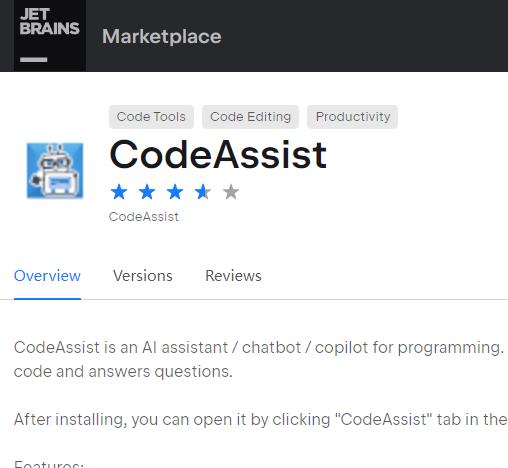The width and height of the screenshot is (508, 468).
Task: Click the half-filled fourth rating star
Action: pos(203,192)
